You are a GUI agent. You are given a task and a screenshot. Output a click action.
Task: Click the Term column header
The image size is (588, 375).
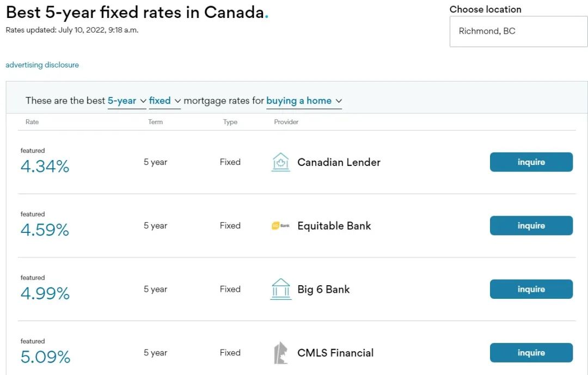coord(155,122)
